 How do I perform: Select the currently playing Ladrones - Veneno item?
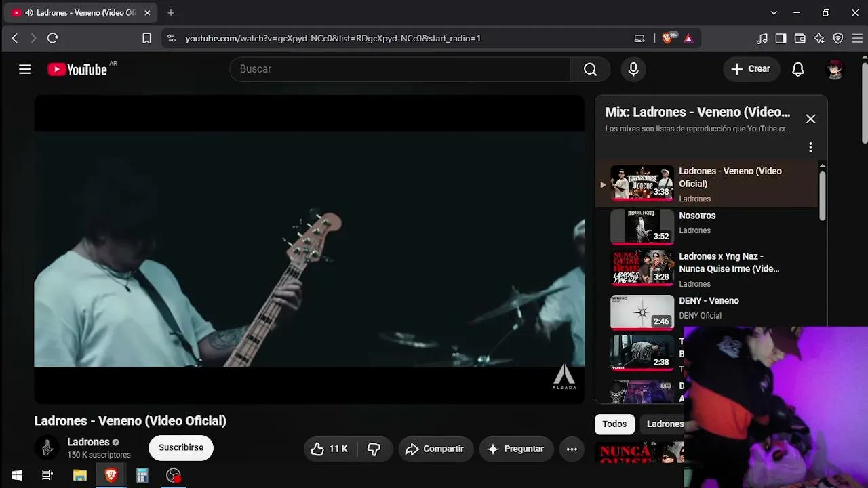coord(707,184)
